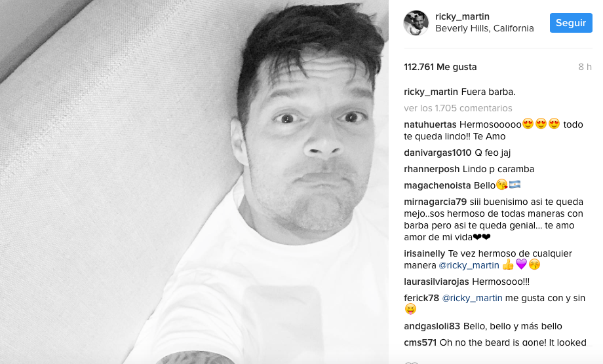Expand ver los 1.705 comentarios
Viewport: 603px width, 364px height.
pyautogui.click(x=458, y=108)
